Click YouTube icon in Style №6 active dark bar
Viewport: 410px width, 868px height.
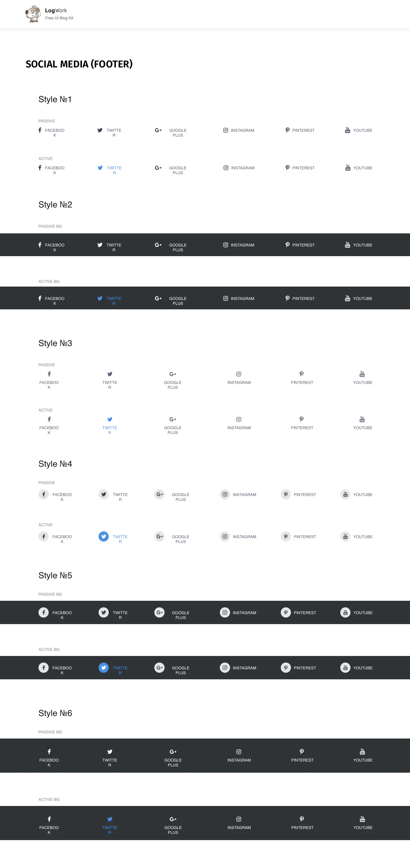[x=362, y=819]
